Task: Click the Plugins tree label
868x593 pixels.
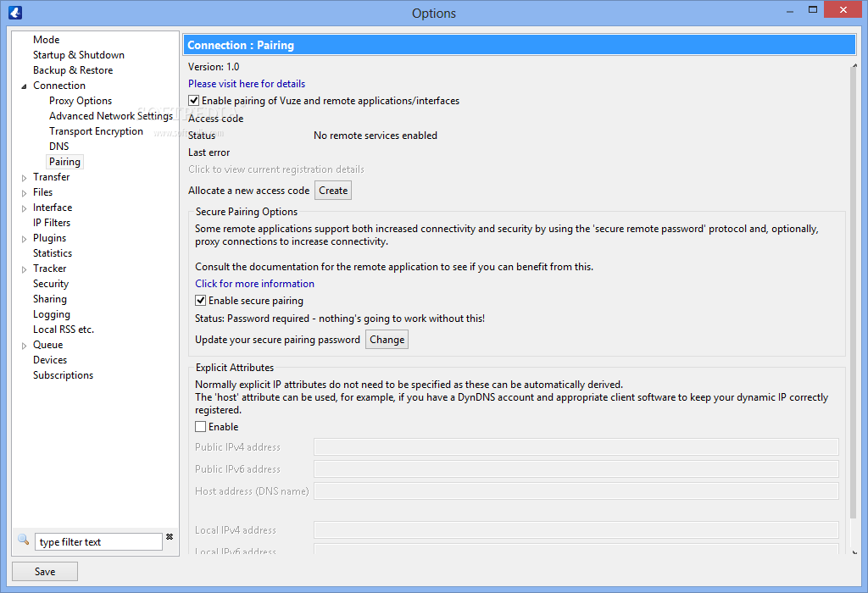Action: coord(49,238)
